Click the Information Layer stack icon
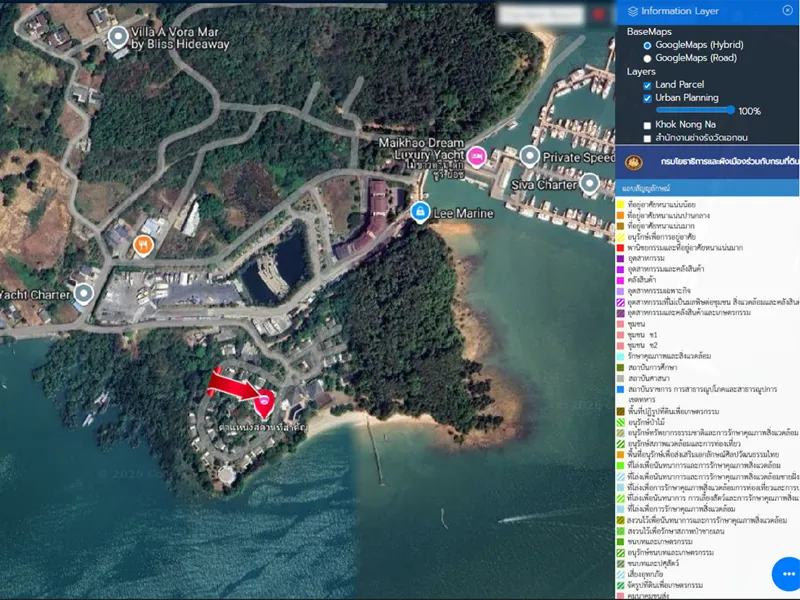The height and width of the screenshot is (600, 800). click(x=632, y=11)
